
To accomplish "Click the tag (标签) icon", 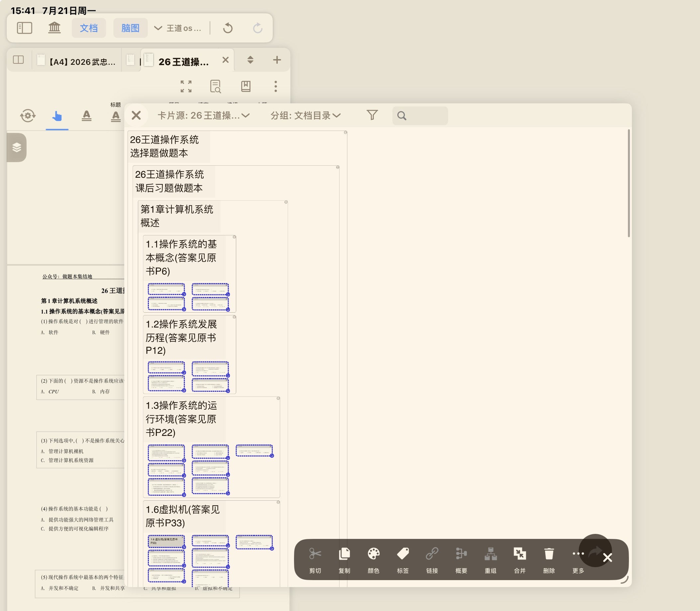I will pyautogui.click(x=403, y=554).
